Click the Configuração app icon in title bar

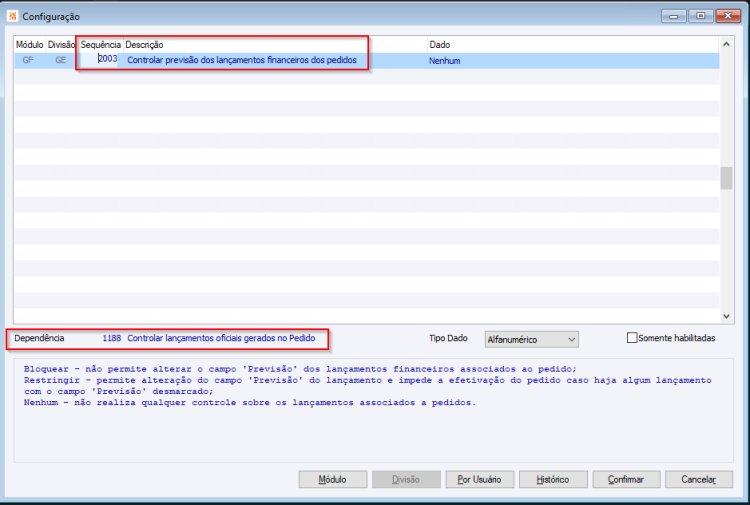12,16
